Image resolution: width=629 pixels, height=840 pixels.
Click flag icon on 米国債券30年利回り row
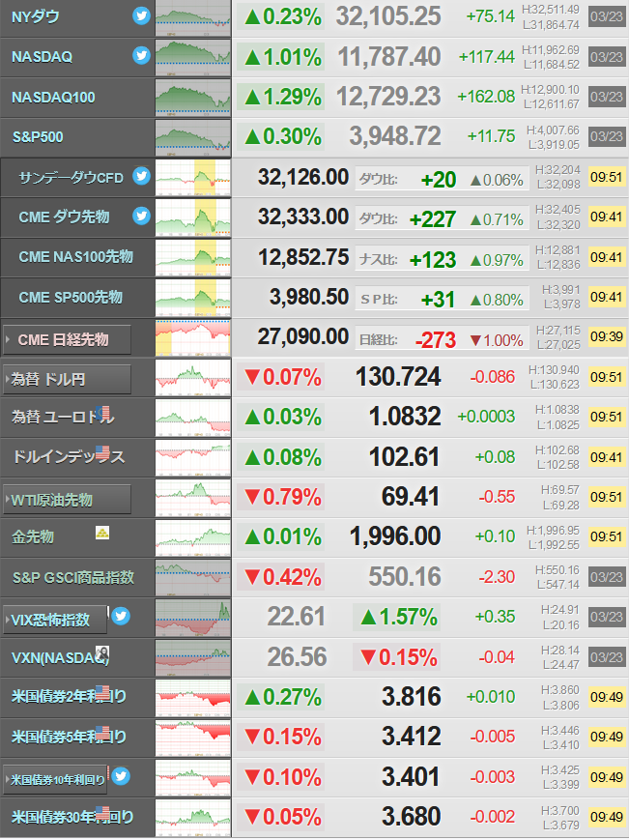tap(102, 813)
